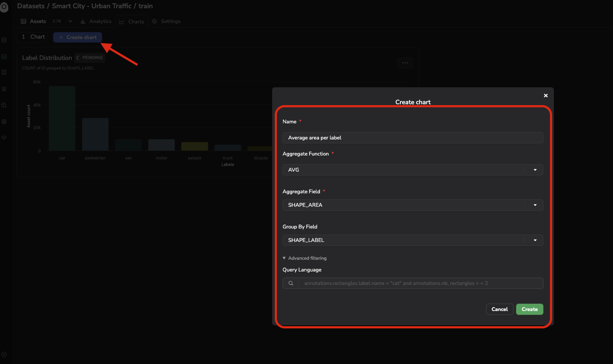The width and height of the screenshot is (613, 364).
Task: Open the Group By Field SHAPE_LABEL dropdown
Action: (x=413, y=240)
